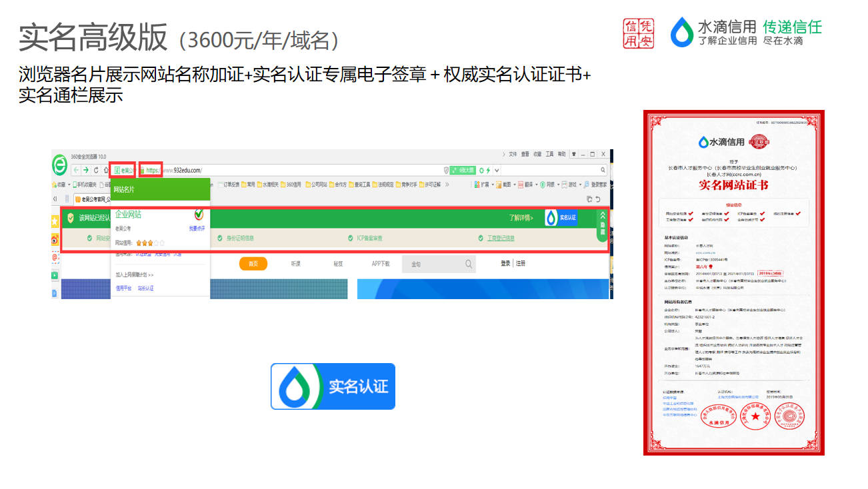Open the 水滴相关 bookmark folder
Viewport: 868px width, 489px height.
point(267,185)
